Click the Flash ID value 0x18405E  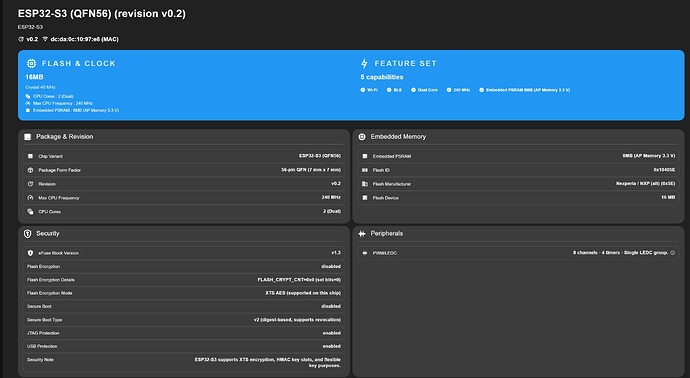664,170
